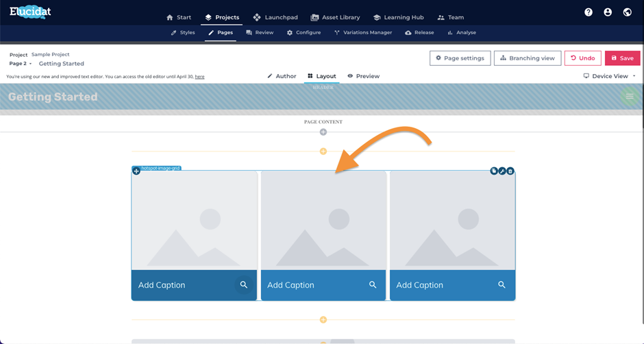Image resolution: width=644 pixels, height=344 pixels.
Task: Select the Pages sub-tab
Action: (221, 32)
